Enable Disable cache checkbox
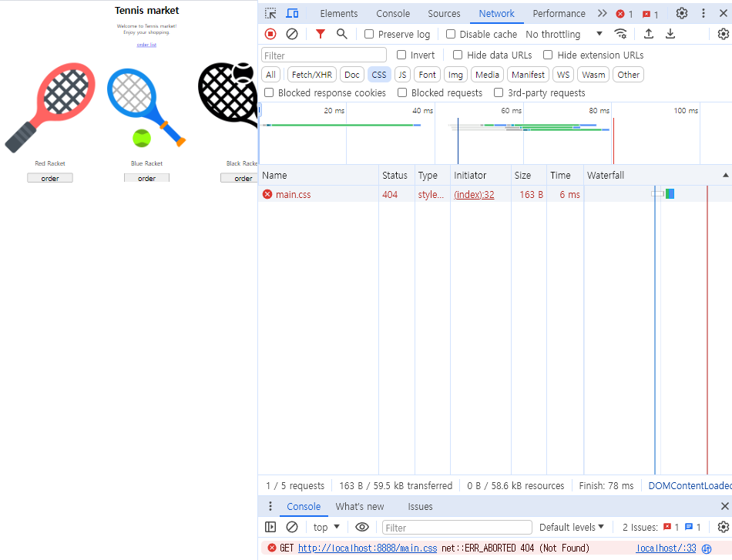Viewport: 732px width, 560px height. (451, 34)
